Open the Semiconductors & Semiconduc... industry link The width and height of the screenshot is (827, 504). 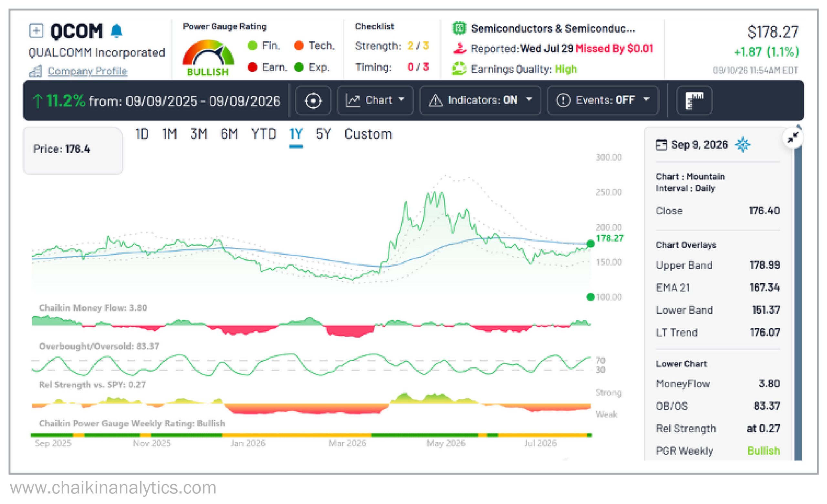(x=553, y=28)
